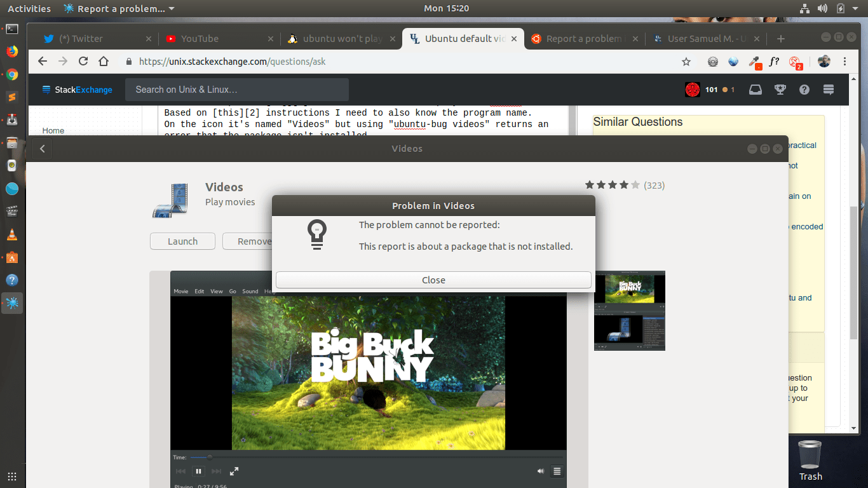Image resolution: width=868 pixels, height=488 pixels.
Task: Pause playback with the pause button
Action: (198, 471)
